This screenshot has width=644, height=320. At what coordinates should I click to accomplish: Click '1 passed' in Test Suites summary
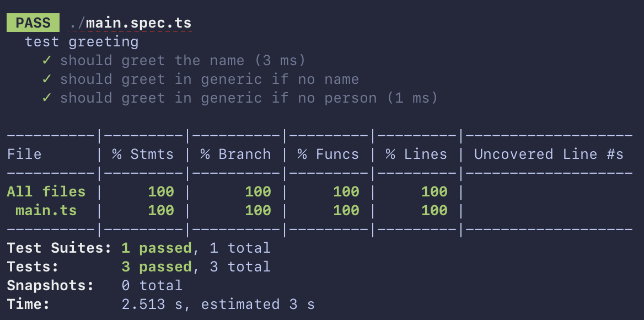[157, 248]
